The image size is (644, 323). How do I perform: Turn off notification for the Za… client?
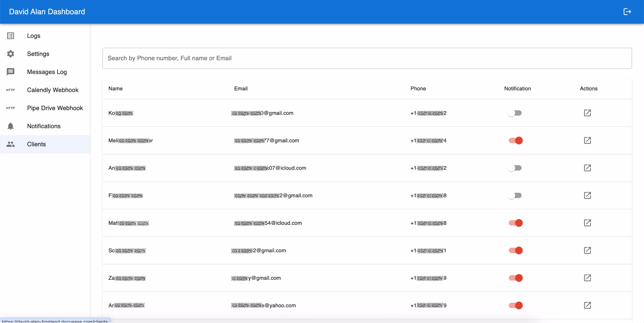(516, 278)
